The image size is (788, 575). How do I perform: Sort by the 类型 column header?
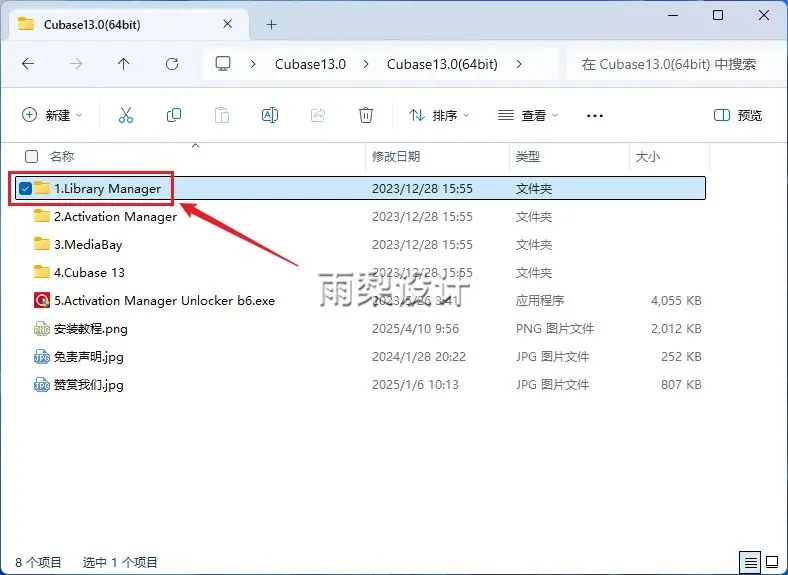pyautogui.click(x=528, y=156)
